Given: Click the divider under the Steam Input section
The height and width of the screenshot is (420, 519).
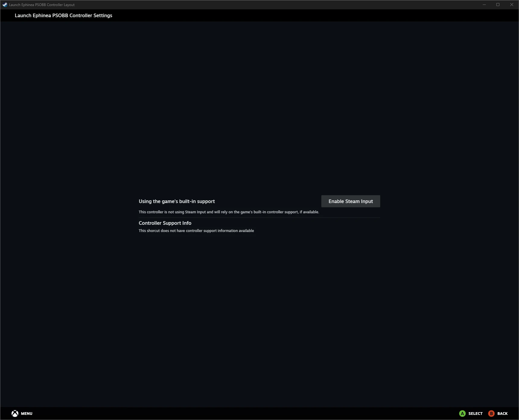Looking at the screenshot, I should (259, 218).
